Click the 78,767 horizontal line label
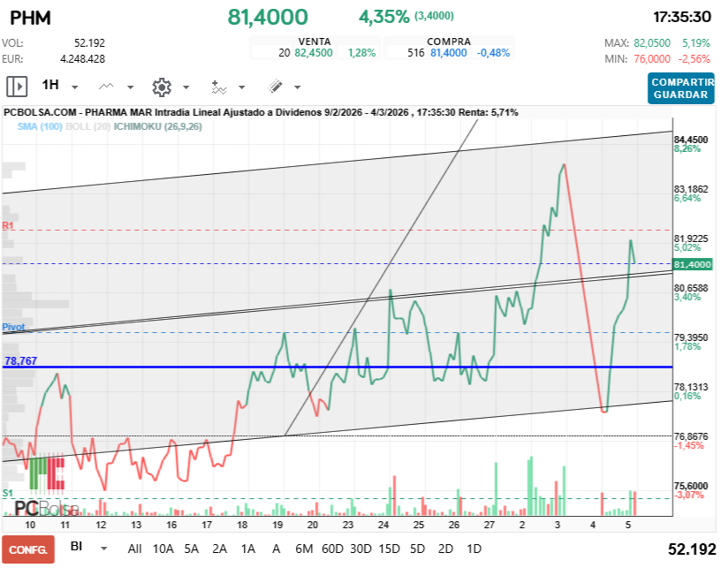 click(21, 361)
